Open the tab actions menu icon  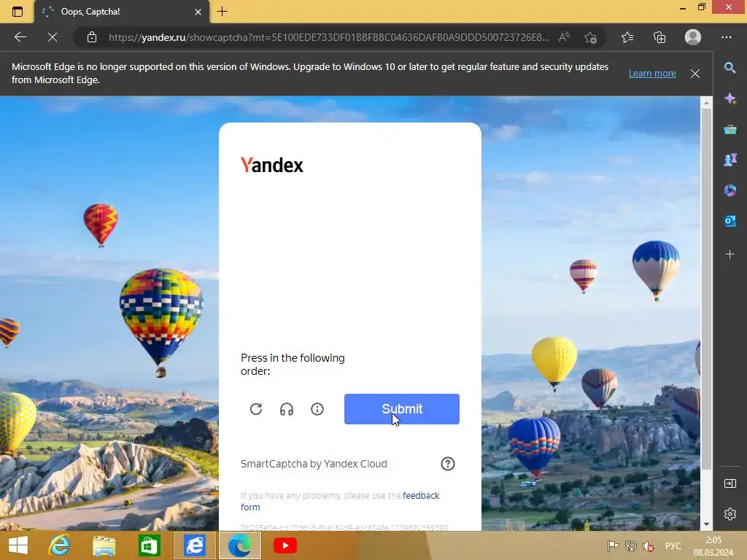pos(18,12)
